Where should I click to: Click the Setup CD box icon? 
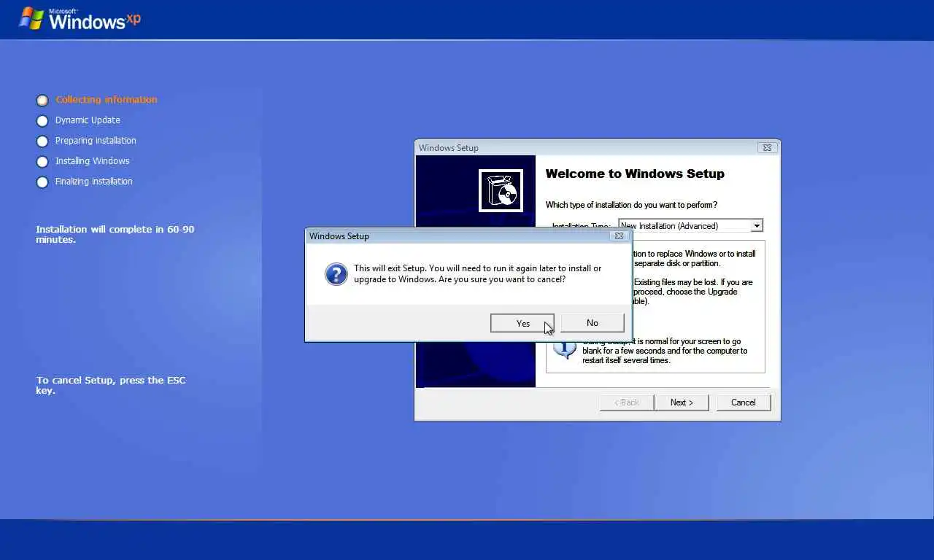click(x=501, y=190)
